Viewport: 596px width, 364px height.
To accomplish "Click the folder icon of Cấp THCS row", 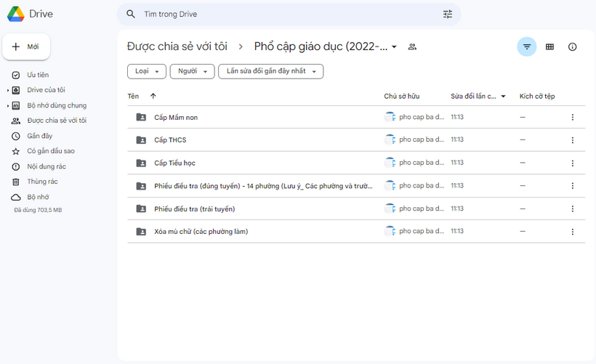I will 141,139.
